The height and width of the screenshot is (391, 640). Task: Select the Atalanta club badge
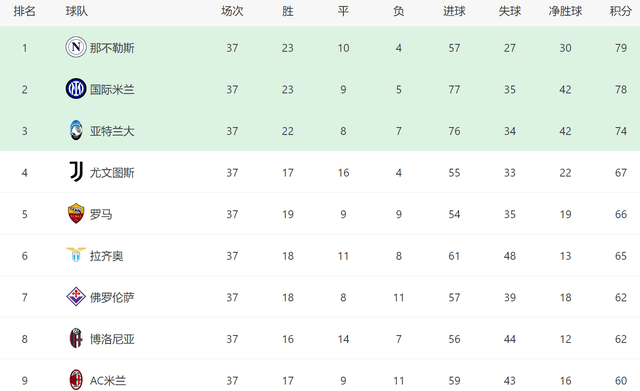[x=76, y=130]
